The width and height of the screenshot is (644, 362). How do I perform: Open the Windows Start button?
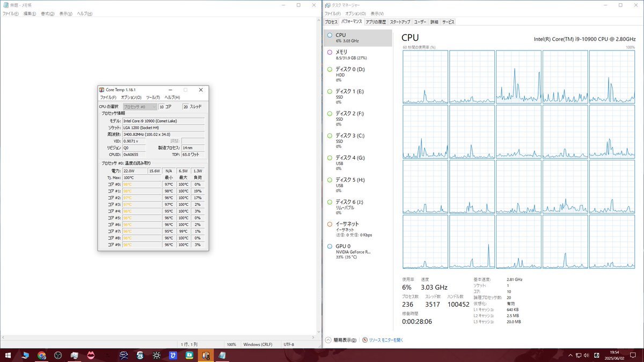click(x=8, y=355)
